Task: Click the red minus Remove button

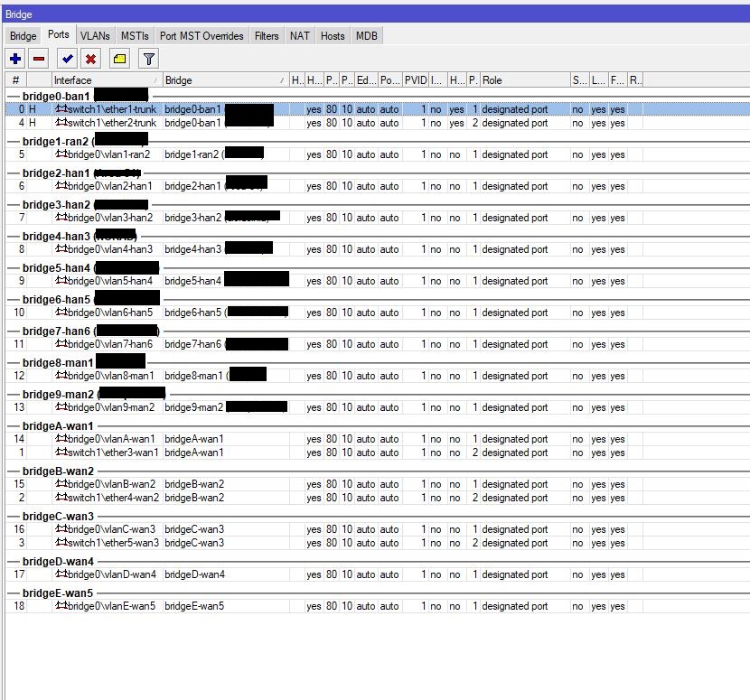Action: (39, 59)
